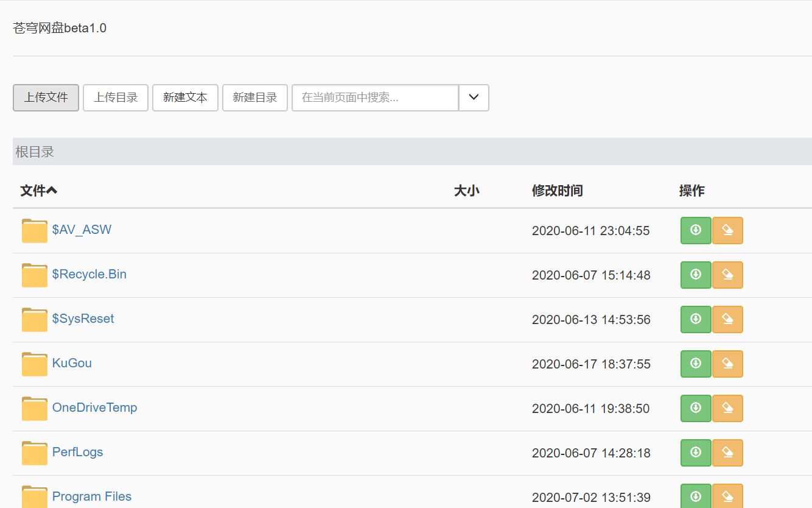Viewport: 812px width, 508px height.
Task: Focus the 在当前页面中搜索 search field
Action: pyautogui.click(x=375, y=97)
